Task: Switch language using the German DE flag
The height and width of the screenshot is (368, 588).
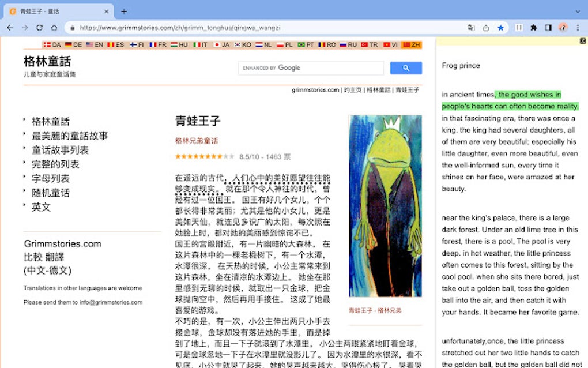Action: pos(69,44)
